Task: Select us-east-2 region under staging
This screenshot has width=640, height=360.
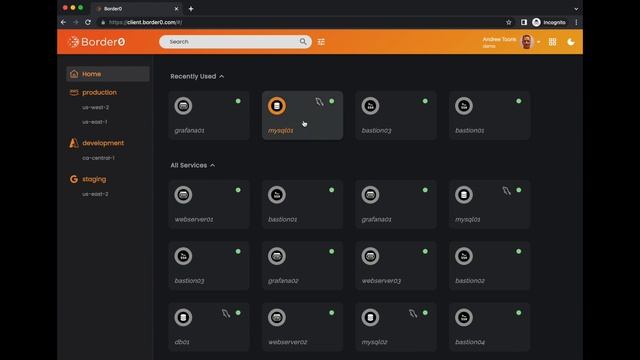Action: point(95,194)
